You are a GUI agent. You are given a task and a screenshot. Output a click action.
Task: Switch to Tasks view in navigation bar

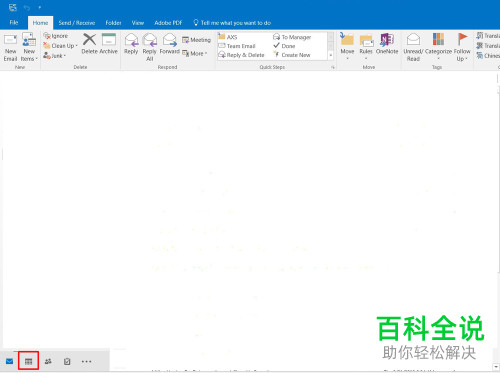[x=67, y=361]
